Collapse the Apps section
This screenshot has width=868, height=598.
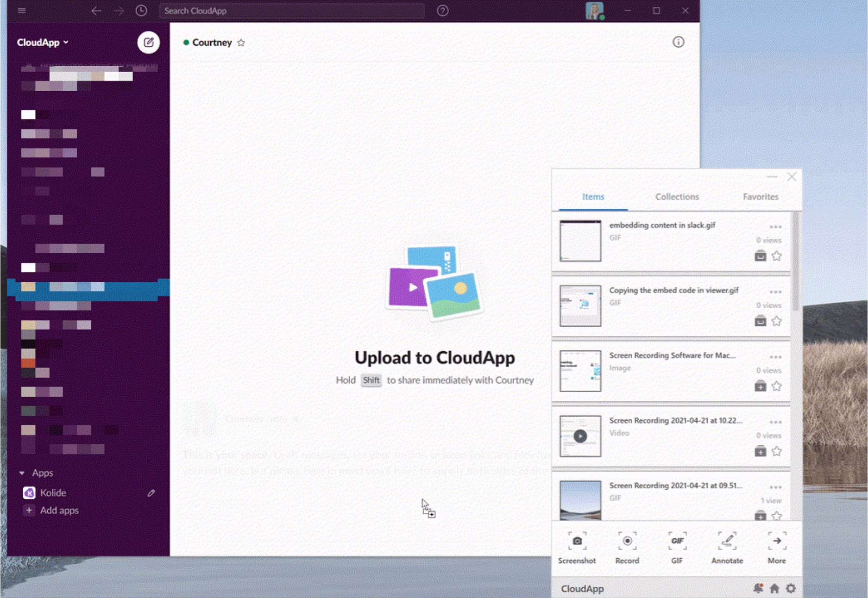(x=22, y=473)
